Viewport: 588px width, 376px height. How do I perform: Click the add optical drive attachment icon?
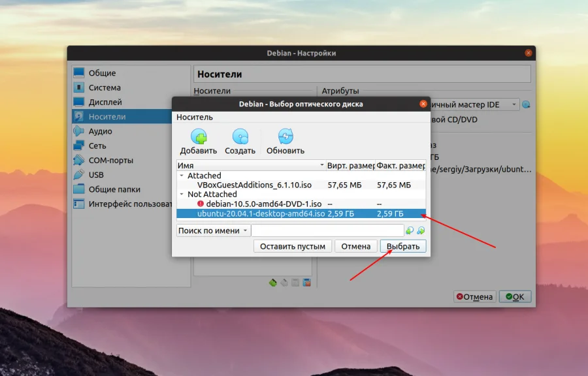click(285, 283)
